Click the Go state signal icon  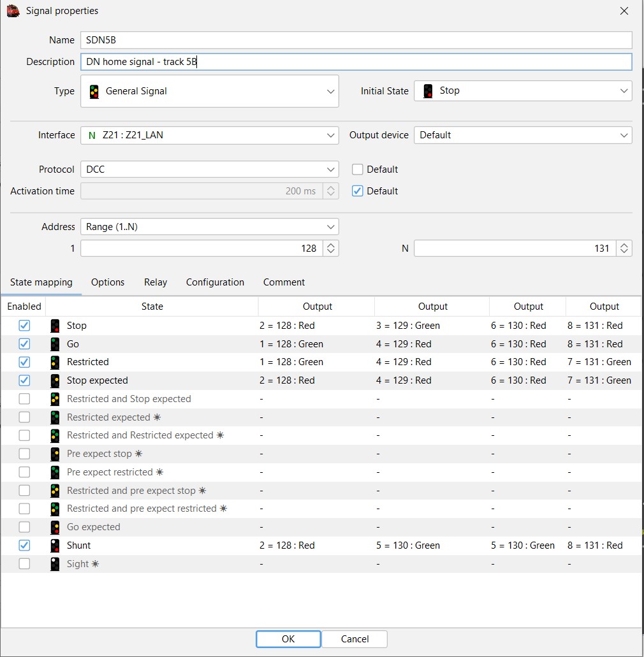55,344
